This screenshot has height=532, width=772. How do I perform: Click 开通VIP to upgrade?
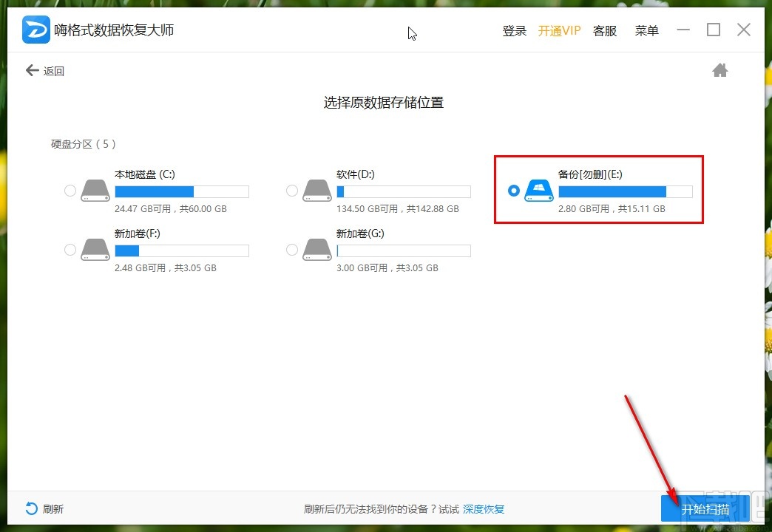pos(560,31)
